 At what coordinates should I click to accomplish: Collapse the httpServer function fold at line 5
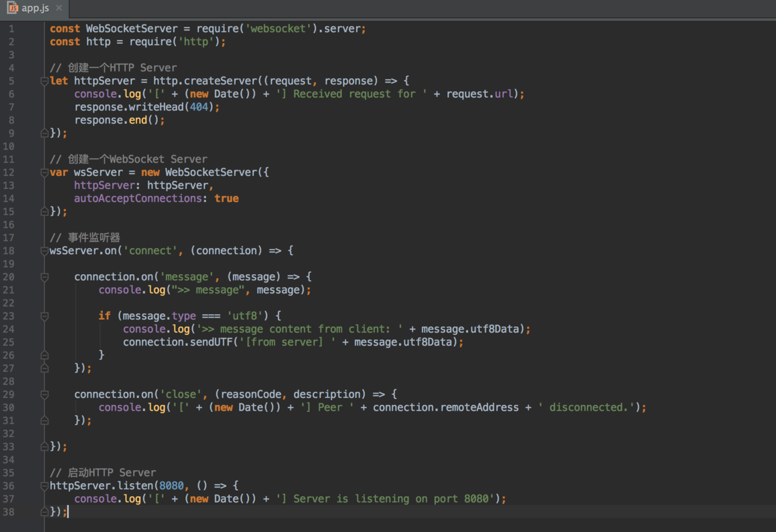[44, 81]
